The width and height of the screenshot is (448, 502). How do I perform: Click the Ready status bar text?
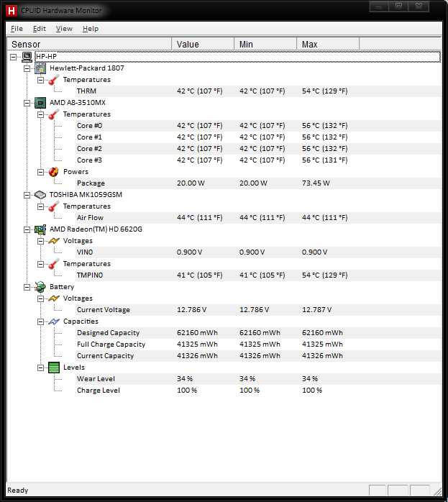[17, 490]
